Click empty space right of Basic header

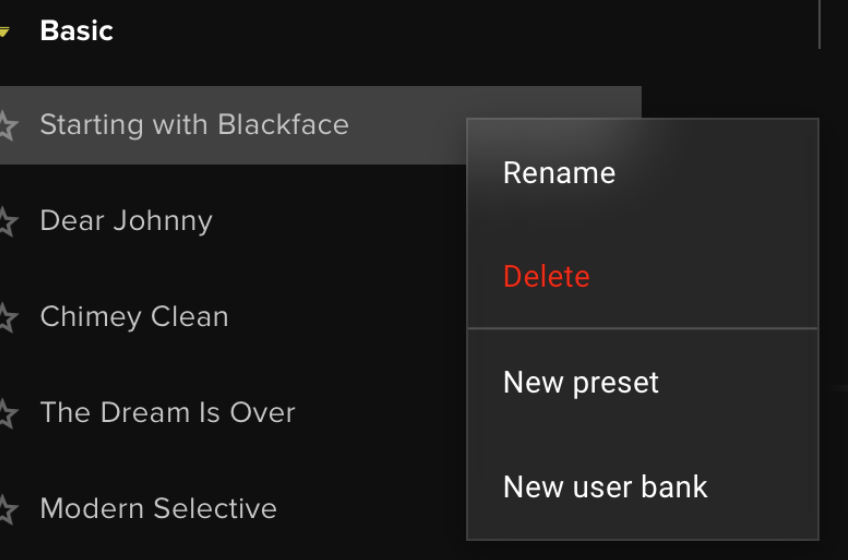[x=450, y=31]
